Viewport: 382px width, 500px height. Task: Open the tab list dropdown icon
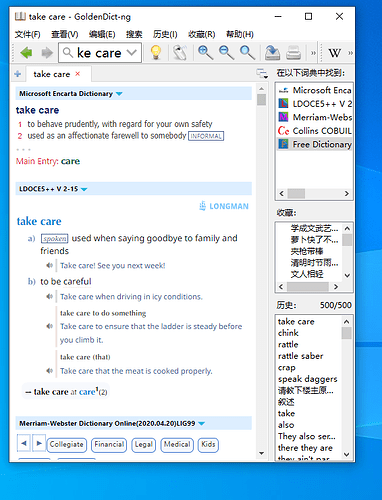coord(262,73)
